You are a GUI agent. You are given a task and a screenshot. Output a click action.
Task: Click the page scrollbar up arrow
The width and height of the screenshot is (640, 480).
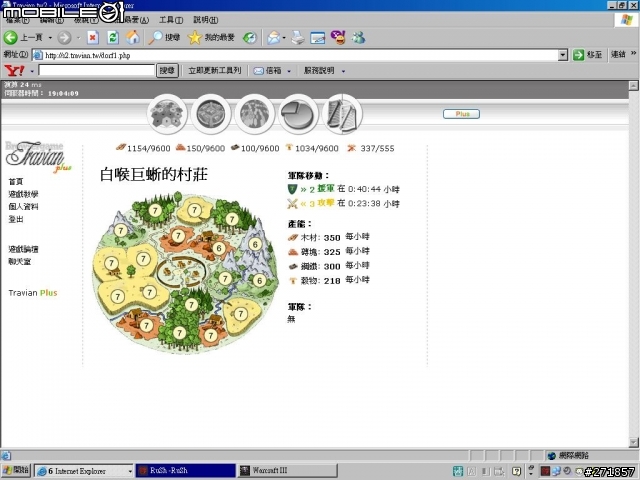pyautogui.click(x=633, y=85)
